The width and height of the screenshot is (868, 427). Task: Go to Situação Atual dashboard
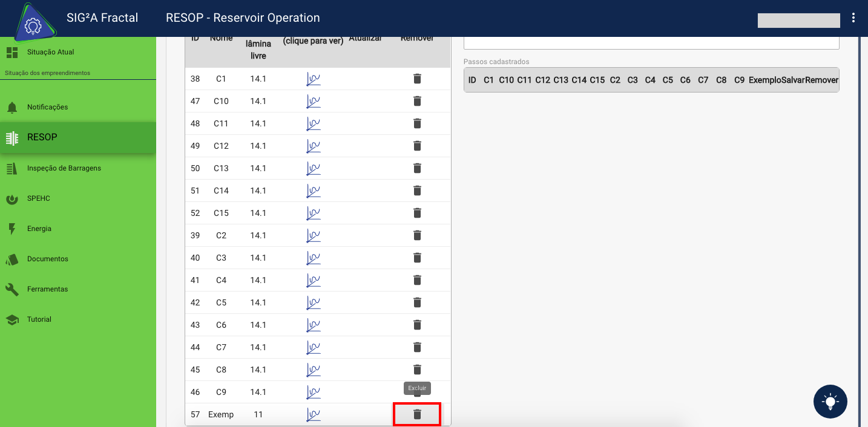click(x=50, y=52)
